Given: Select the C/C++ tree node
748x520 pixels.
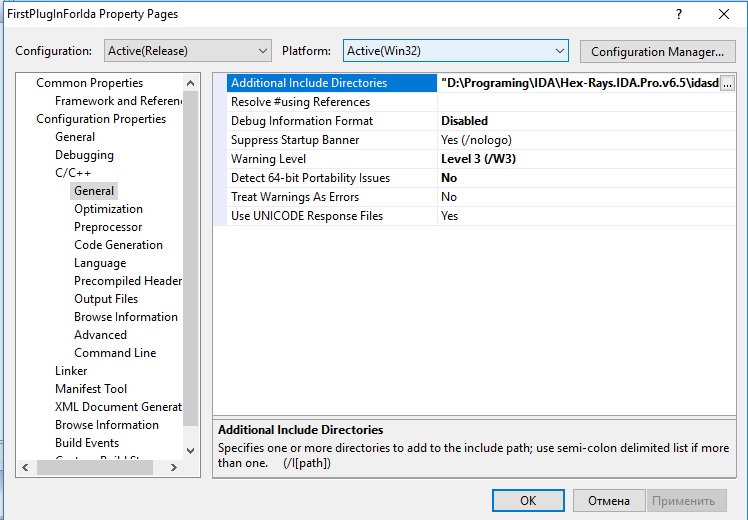Looking at the screenshot, I should pos(73,173).
